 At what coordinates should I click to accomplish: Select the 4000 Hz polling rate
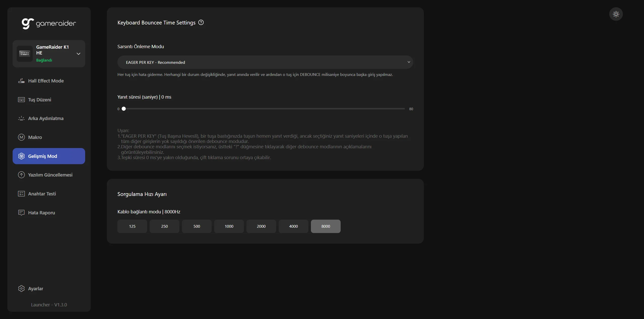(x=293, y=226)
